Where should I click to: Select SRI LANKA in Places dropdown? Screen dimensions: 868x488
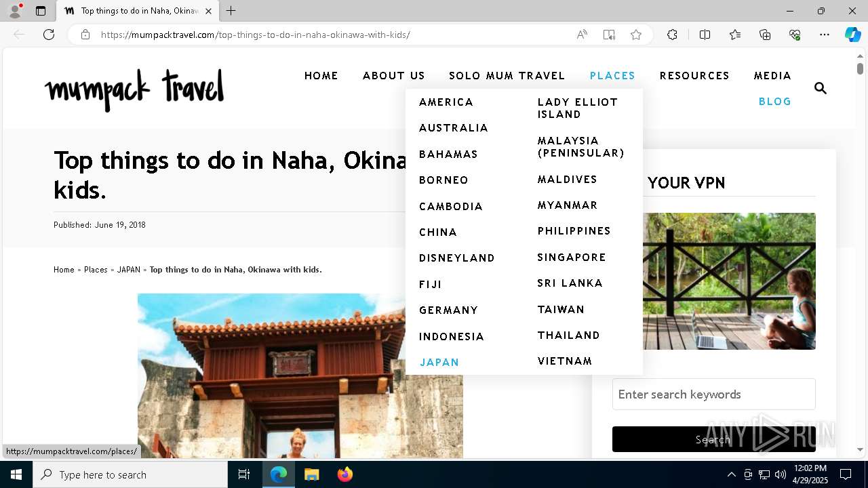[570, 283]
